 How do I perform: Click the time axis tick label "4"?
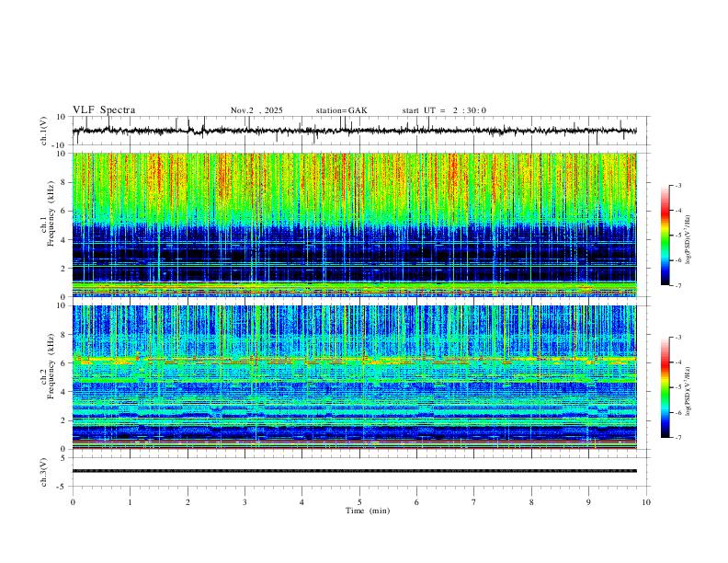(x=301, y=502)
